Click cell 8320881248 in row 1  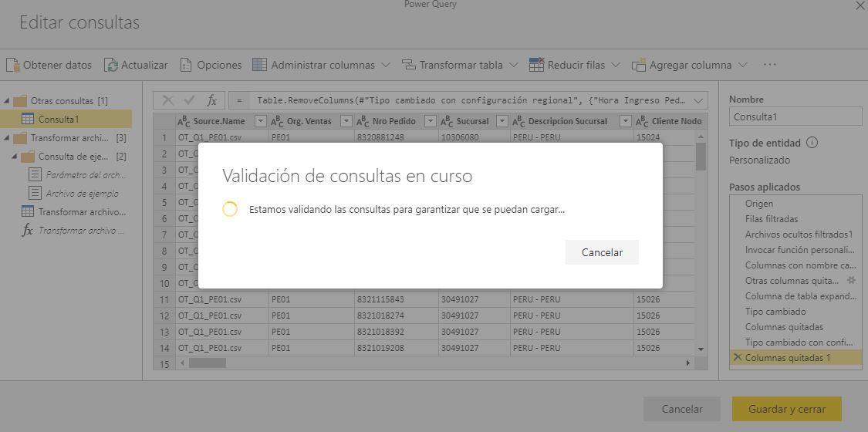point(397,137)
